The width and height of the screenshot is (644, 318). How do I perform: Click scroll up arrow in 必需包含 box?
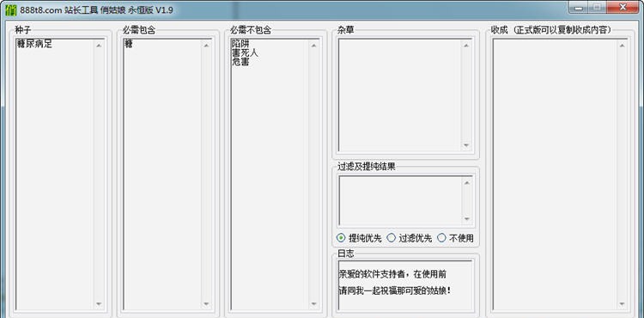206,46
